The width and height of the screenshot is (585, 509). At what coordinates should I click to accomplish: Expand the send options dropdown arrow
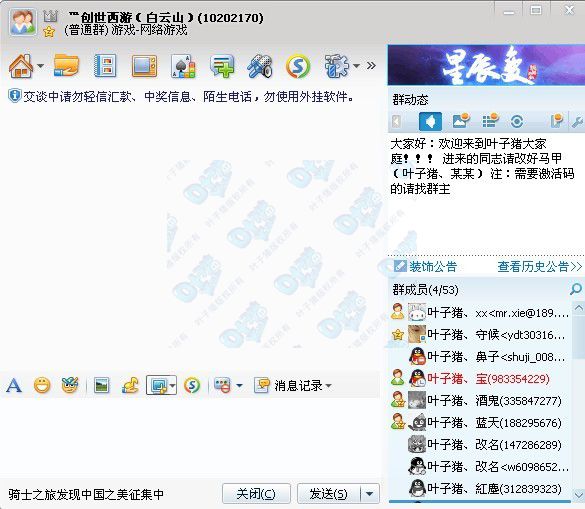coord(370,494)
